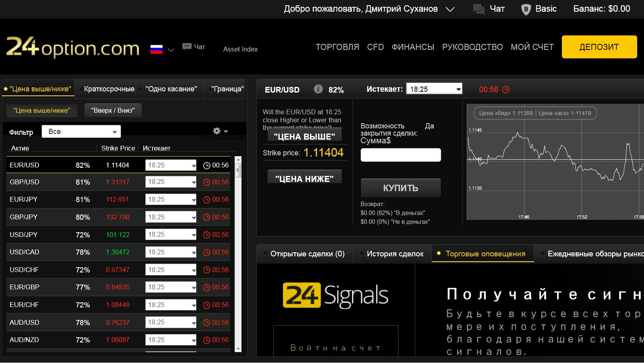Open the Открытые сделки (0) tab

(308, 254)
